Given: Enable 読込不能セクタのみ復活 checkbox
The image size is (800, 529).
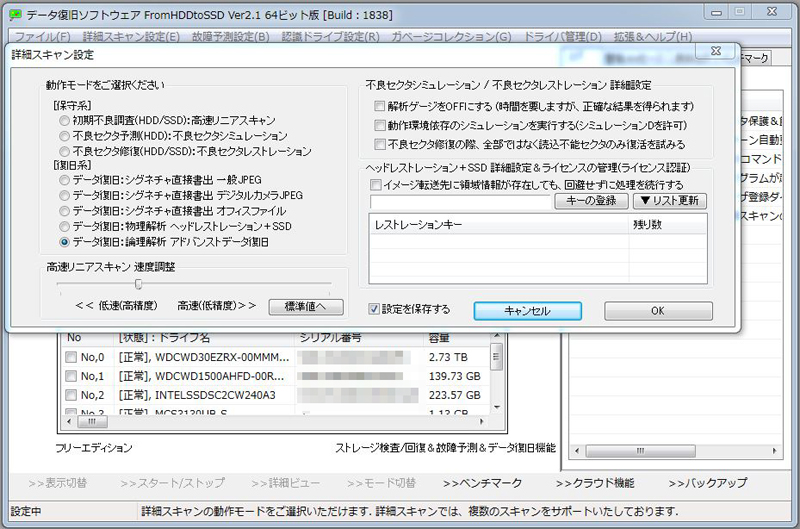Looking at the screenshot, I should (380, 144).
